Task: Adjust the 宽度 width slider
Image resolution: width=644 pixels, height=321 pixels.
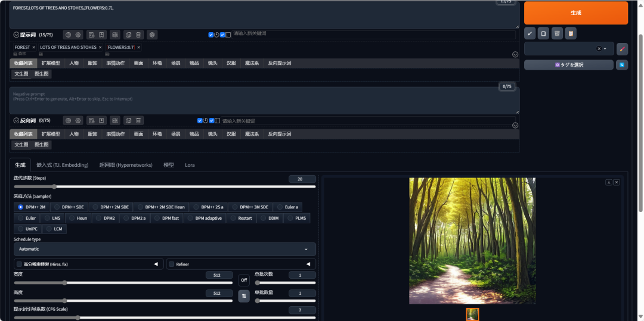Action: (123, 283)
